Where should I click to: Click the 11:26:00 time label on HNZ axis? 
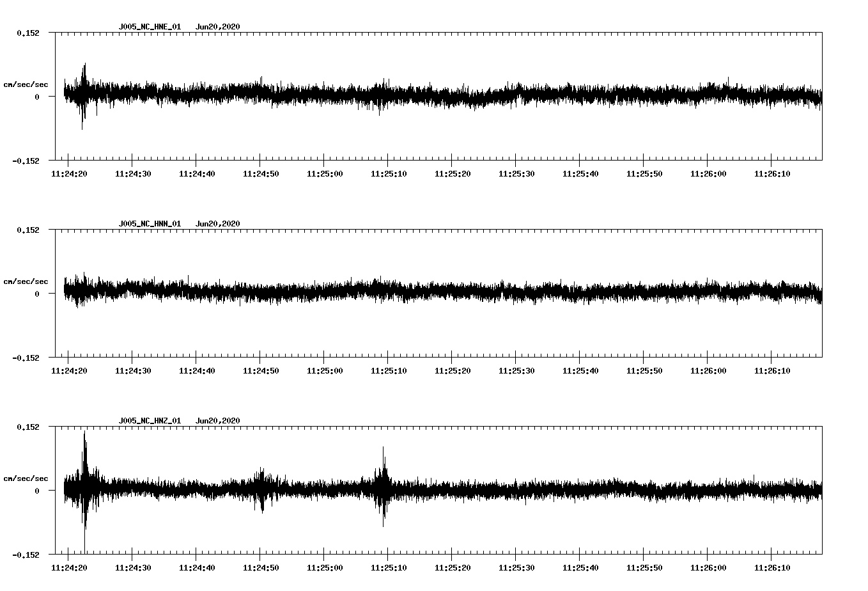tap(708, 568)
